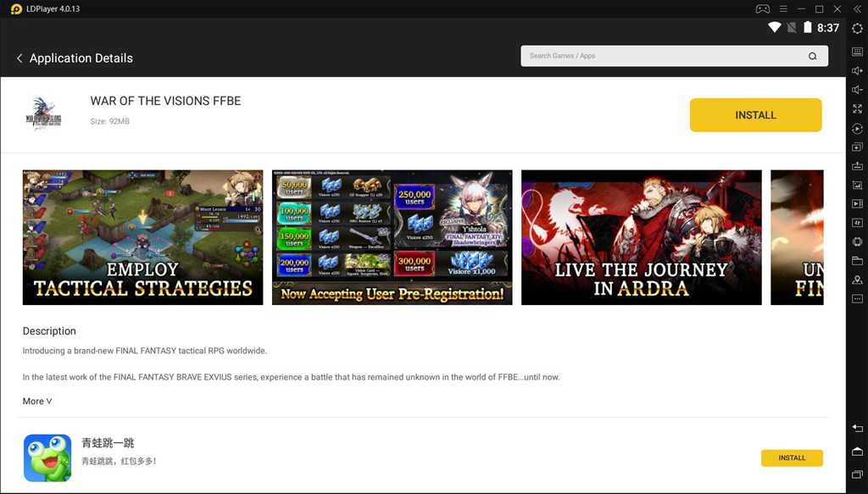868x494 pixels.
Task: Open the more options ellipsis icon
Action: (x=857, y=299)
